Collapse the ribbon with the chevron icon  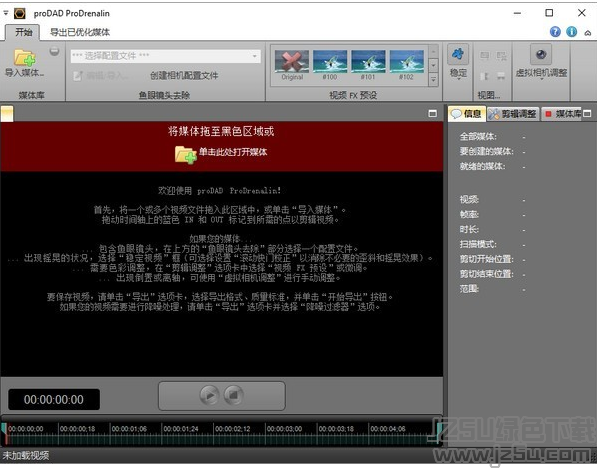click(587, 33)
